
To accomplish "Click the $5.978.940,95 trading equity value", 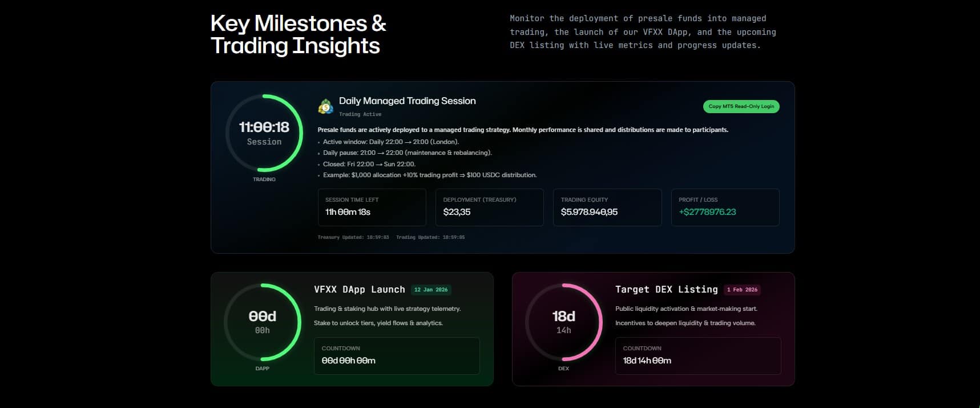I will [589, 212].
